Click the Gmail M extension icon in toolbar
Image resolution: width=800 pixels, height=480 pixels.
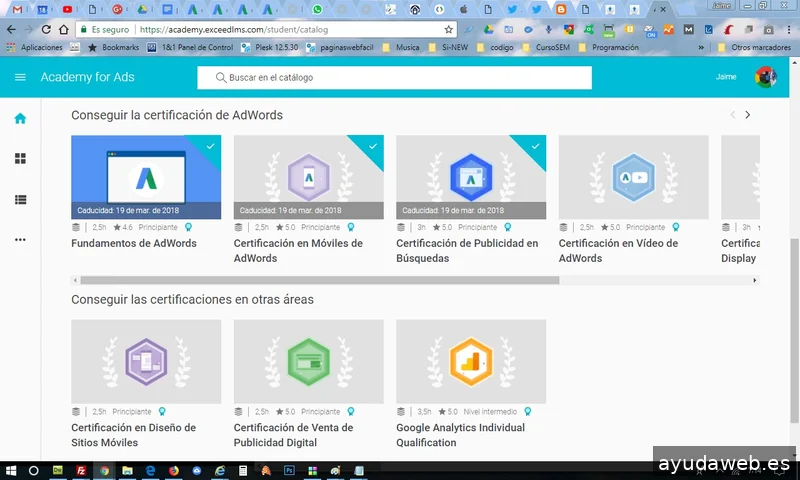tap(689, 30)
